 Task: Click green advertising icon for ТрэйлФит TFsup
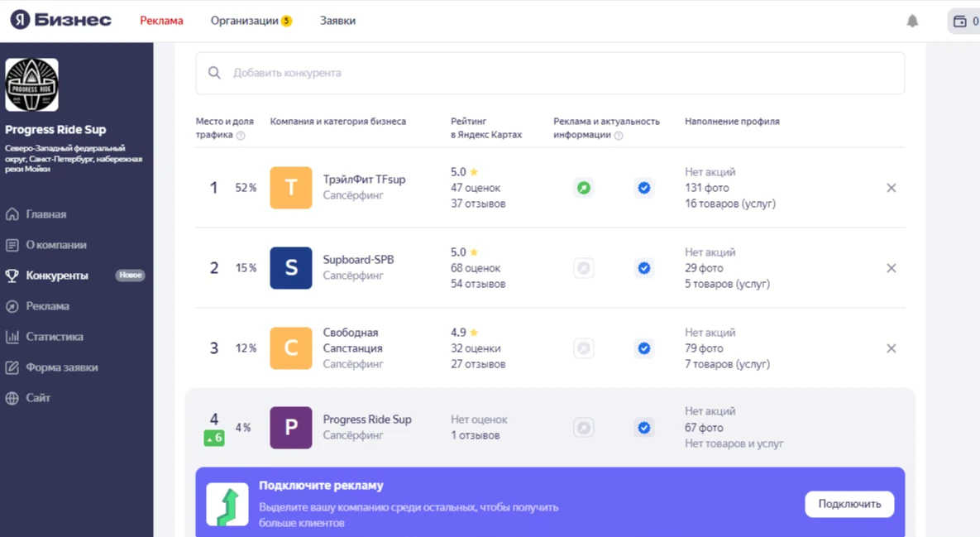pyautogui.click(x=584, y=188)
